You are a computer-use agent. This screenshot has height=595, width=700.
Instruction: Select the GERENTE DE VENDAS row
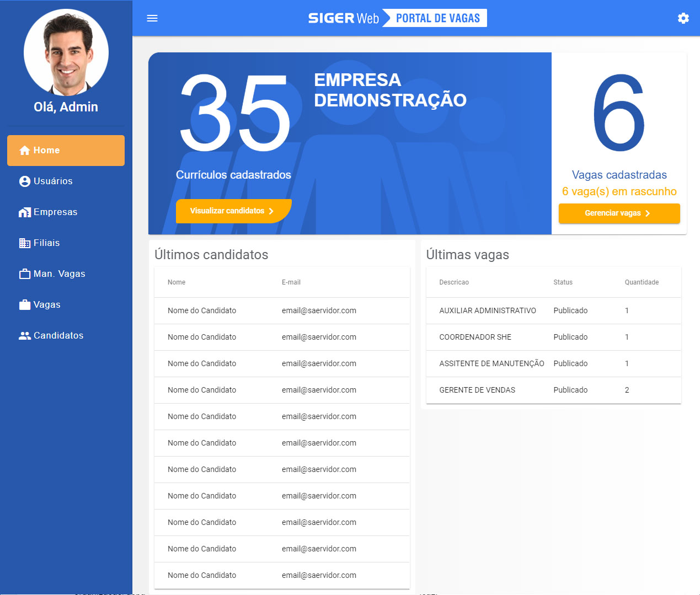(553, 390)
